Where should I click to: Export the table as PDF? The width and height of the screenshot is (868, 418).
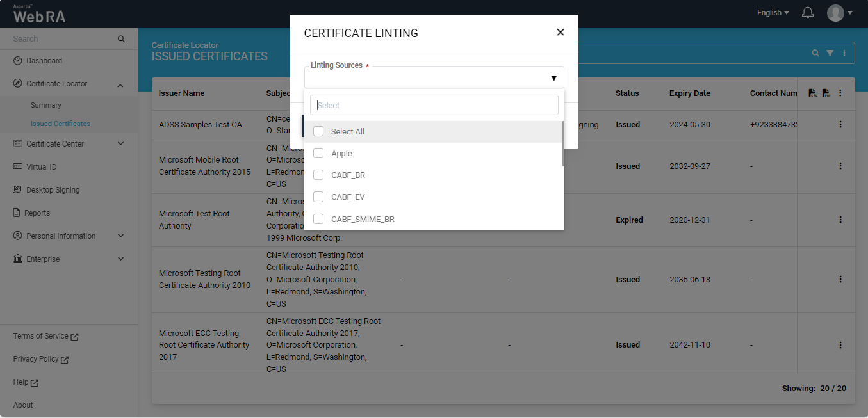click(826, 93)
